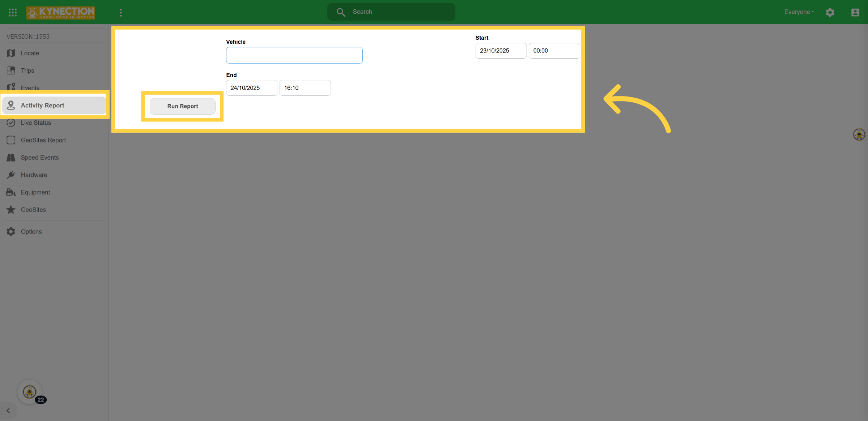The width and height of the screenshot is (868, 421).
Task: Open the three-dot vertical menu
Action: (x=121, y=13)
